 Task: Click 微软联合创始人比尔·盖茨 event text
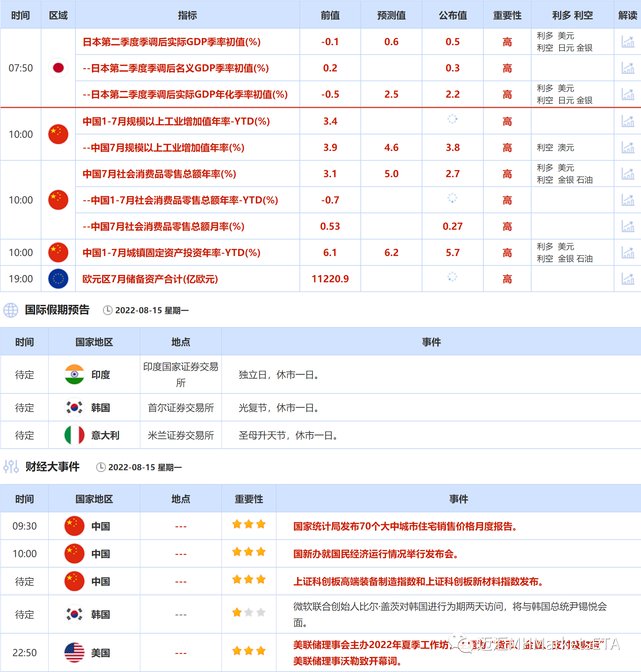pos(450,614)
